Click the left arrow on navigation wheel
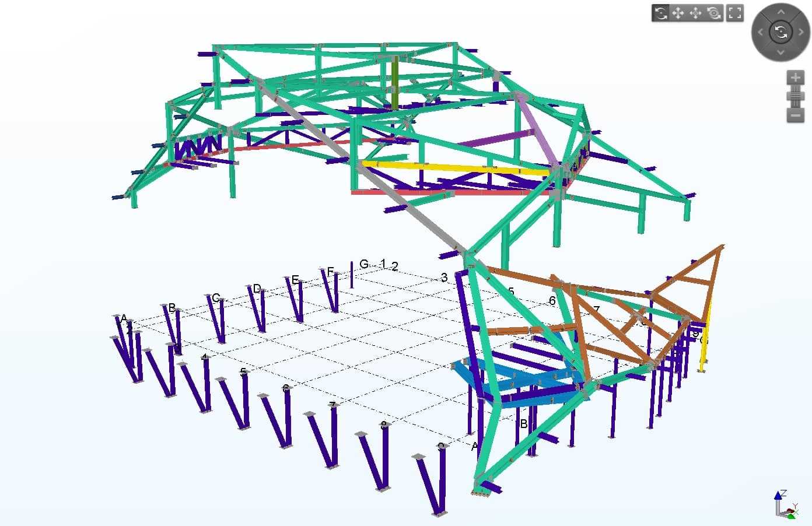The width and height of the screenshot is (812, 526). click(x=760, y=32)
